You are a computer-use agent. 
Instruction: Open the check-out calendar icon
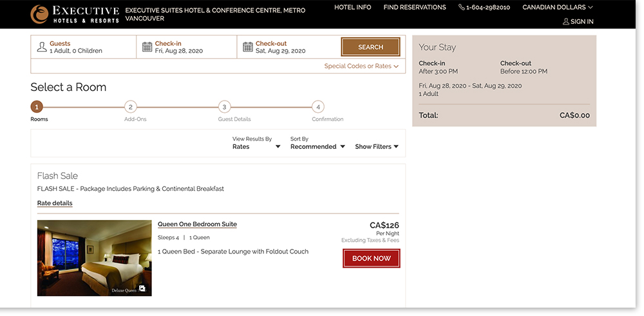(x=248, y=47)
